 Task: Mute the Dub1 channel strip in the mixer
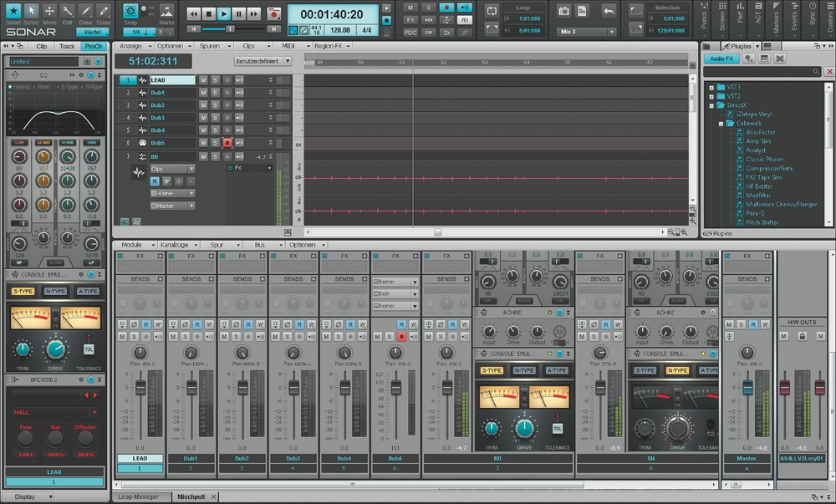[x=173, y=337]
